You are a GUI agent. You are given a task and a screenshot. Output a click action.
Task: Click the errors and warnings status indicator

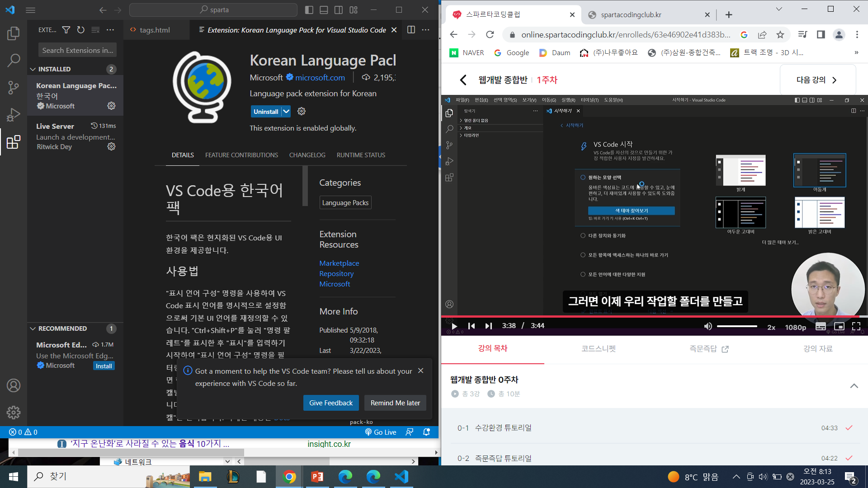(x=23, y=432)
